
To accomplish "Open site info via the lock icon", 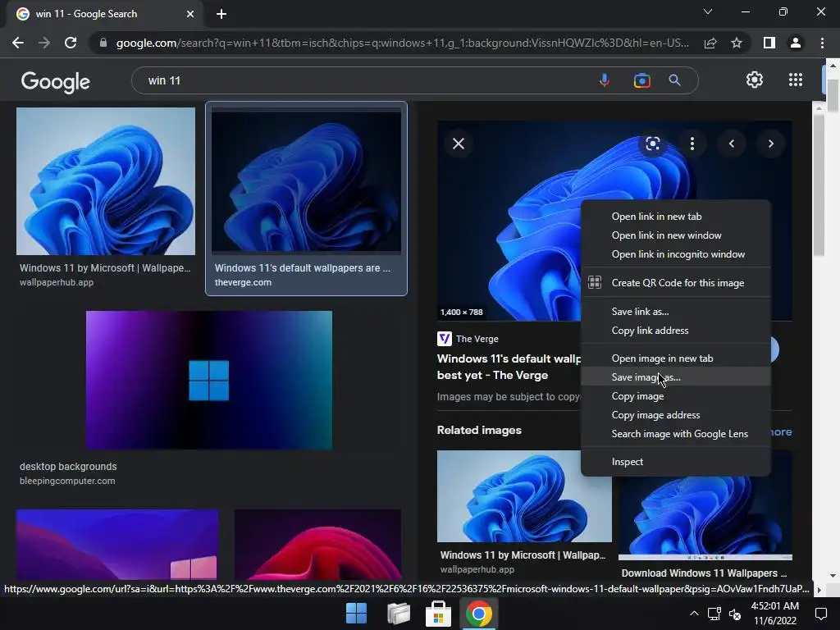I will tap(103, 43).
